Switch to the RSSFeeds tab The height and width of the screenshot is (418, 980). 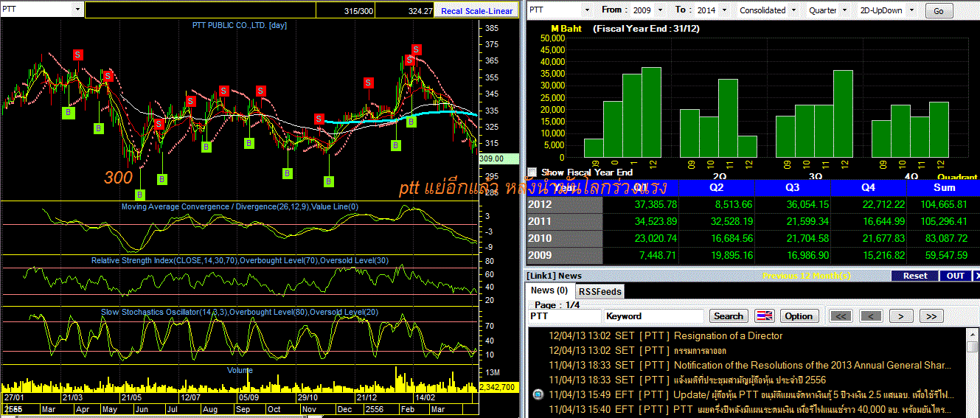(599, 291)
